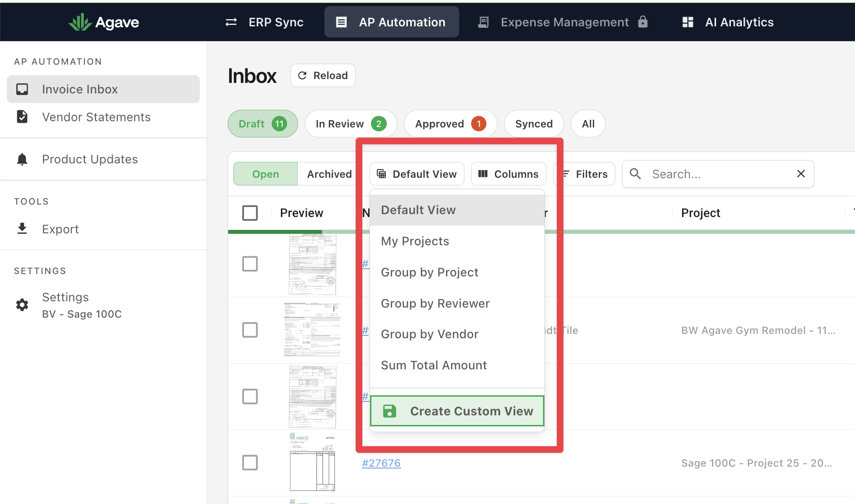Screen dimensions: 855x504
Task: Choose Sum Total Amount view
Action: (x=457, y=365)
